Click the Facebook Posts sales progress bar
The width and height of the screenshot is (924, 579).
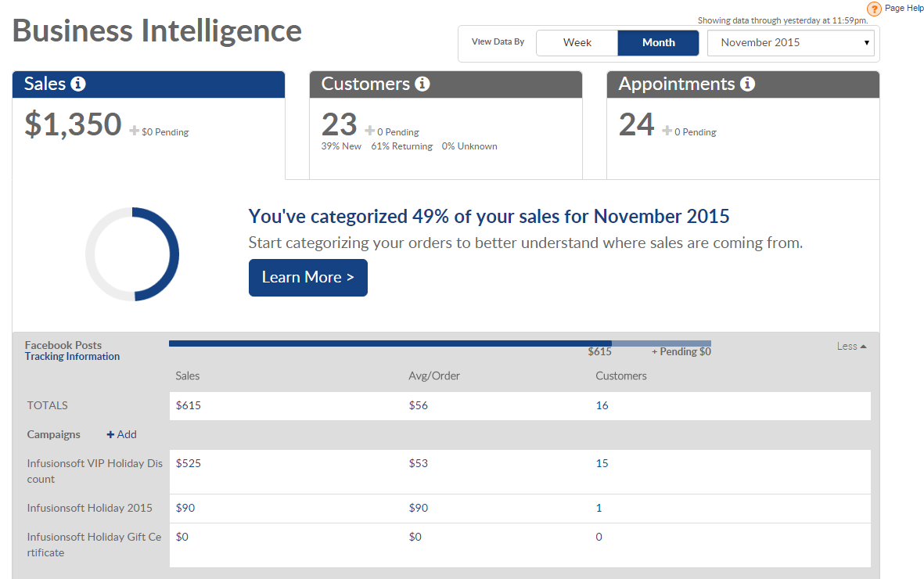[x=391, y=343]
